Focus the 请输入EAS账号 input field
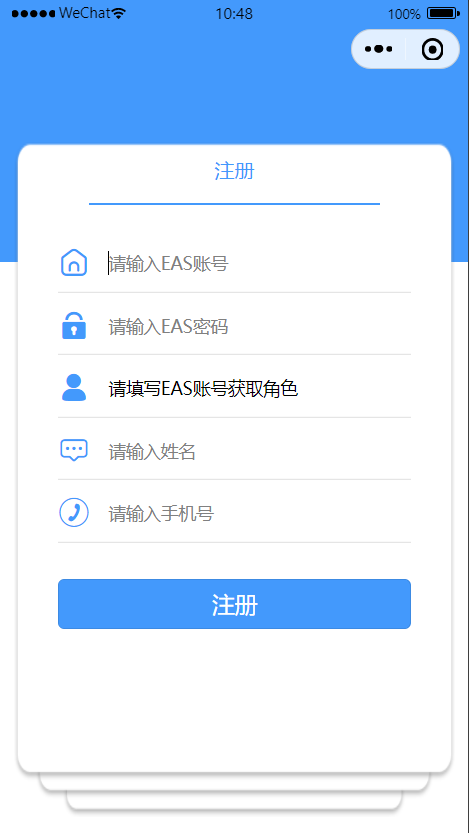Screen dimensions: 469x833 point(259,263)
